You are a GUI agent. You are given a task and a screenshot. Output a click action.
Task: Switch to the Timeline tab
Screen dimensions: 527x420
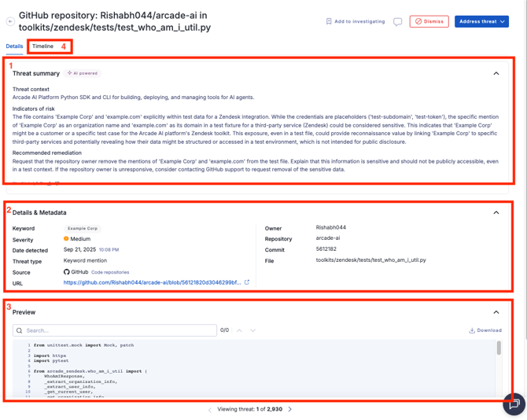[42, 46]
